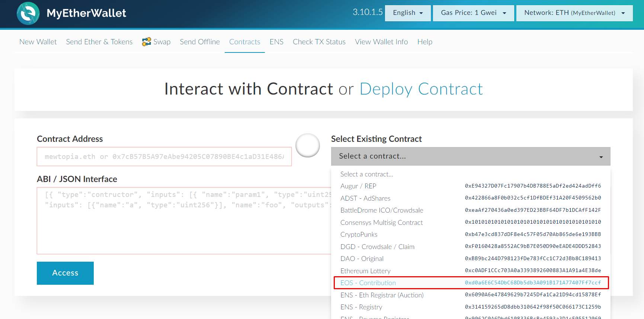Click address 0x422866a8F0b032c5cf1DfBDEf31A20F4509562b0
Viewport: 644px width, 319px height.
tap(533, 198)
